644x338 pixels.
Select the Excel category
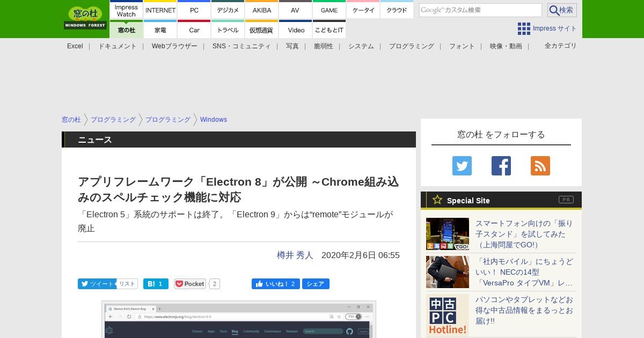pos(75,46)
